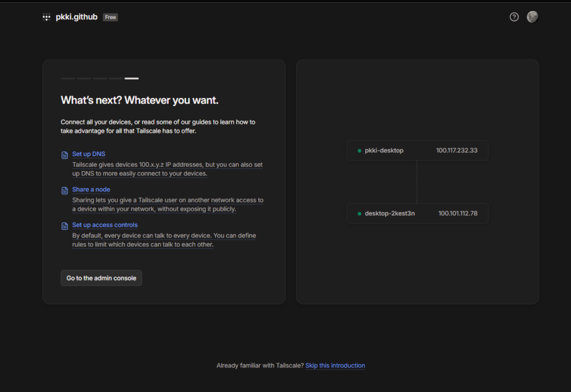The width and height of the screenshot is (571, 392).
Task: Select the pkki-desktop device name
Action: [384, 151]
